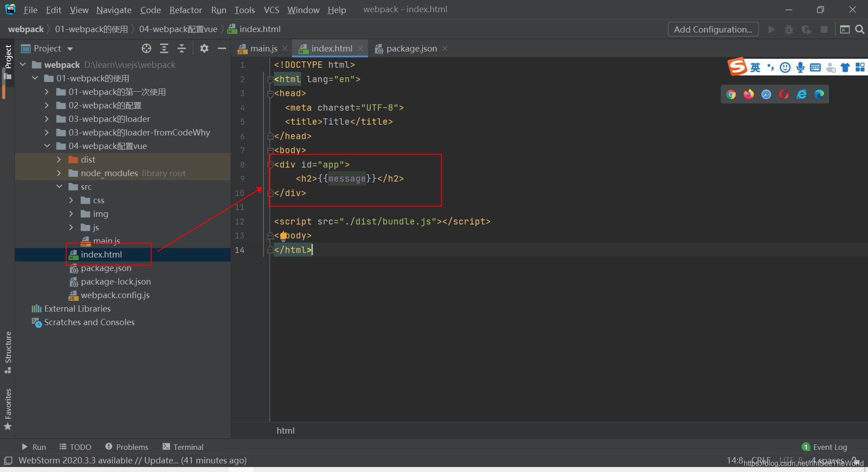Click the Sogou emoji smiley icon
Screen dimensions: 868x472
tap(785, 67)
